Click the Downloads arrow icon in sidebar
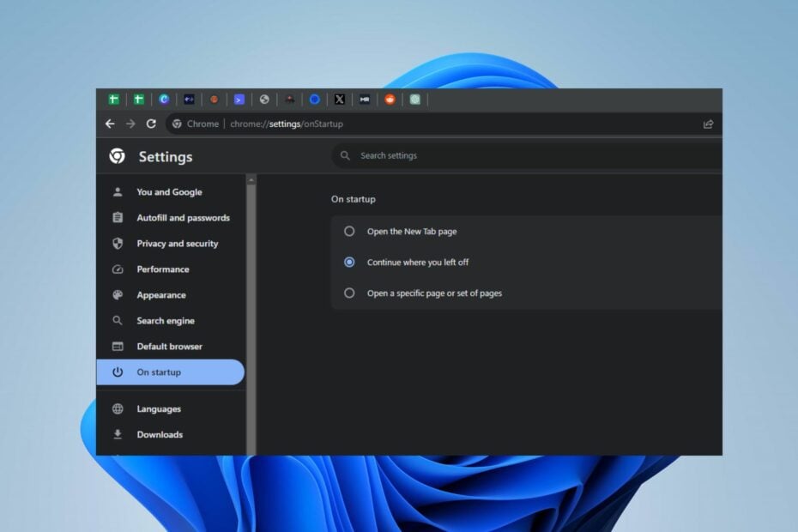 pos(118,434)
